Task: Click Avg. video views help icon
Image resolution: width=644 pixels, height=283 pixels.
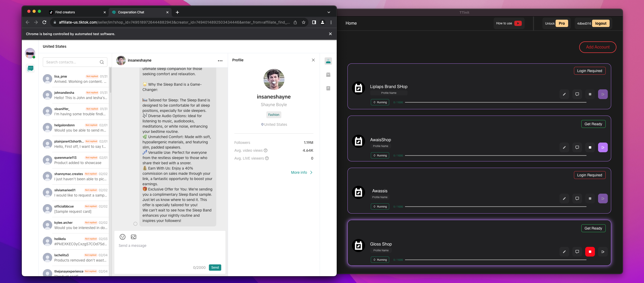Action: point(266,151)
